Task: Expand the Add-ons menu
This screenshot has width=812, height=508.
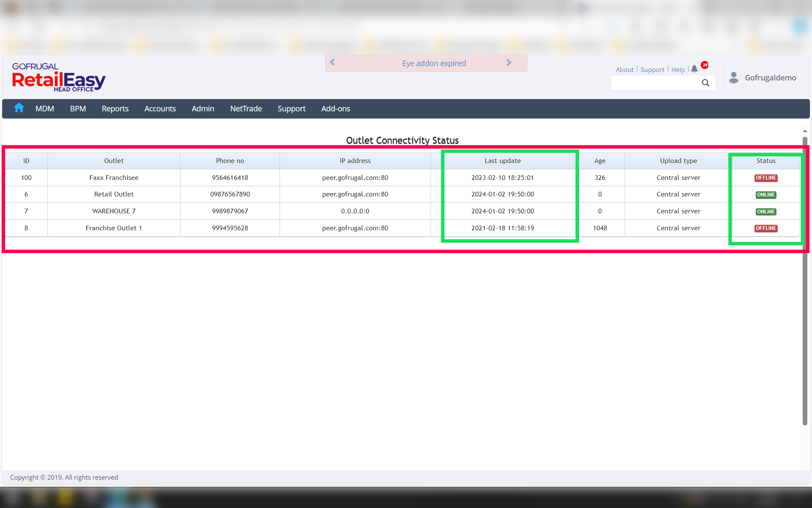Action: pyautogui.click(x=335, y=109)
